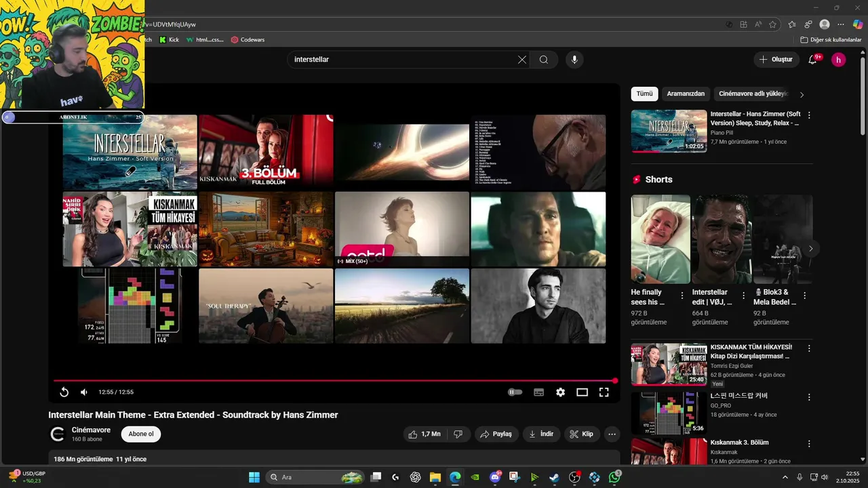This screenshot has height=488, width=868.
Task: Dislike the video with thumbs down
Action: point(458,434)
